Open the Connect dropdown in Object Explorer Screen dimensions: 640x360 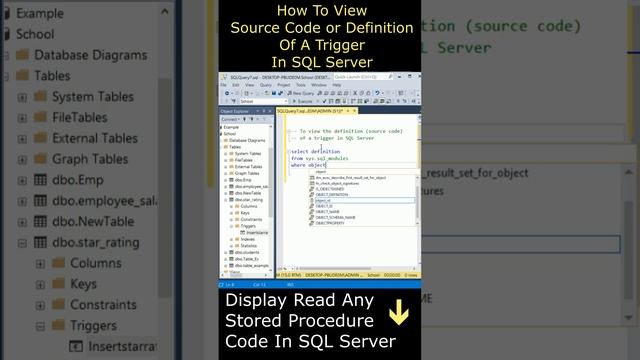(230, 119)
